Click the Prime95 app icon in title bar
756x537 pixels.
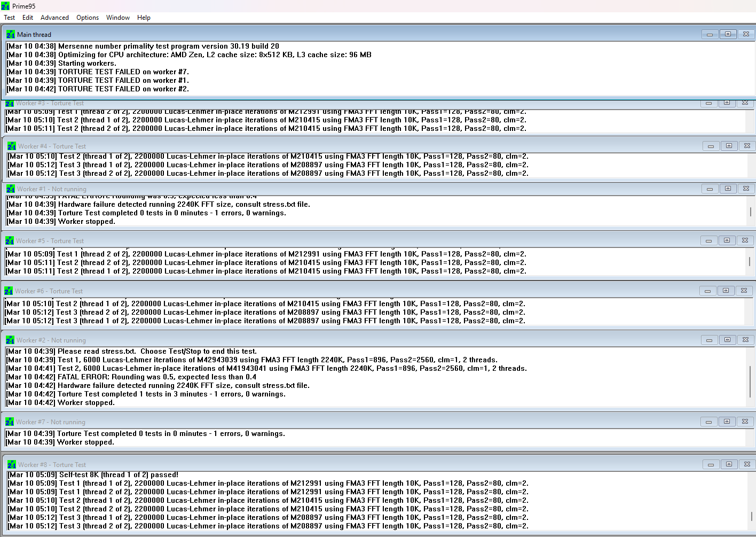pyautogui.click(x=5, y=6)
